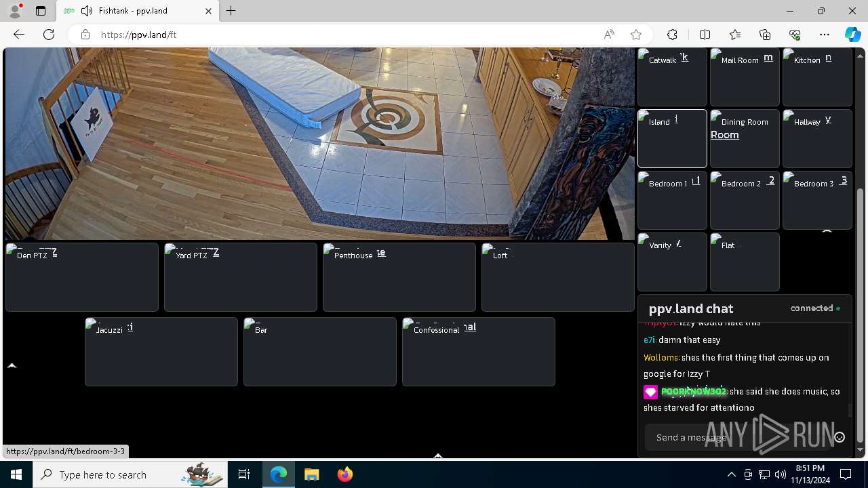
Task: Open the Bedroom 1 camera
Action: coord(672,200)
